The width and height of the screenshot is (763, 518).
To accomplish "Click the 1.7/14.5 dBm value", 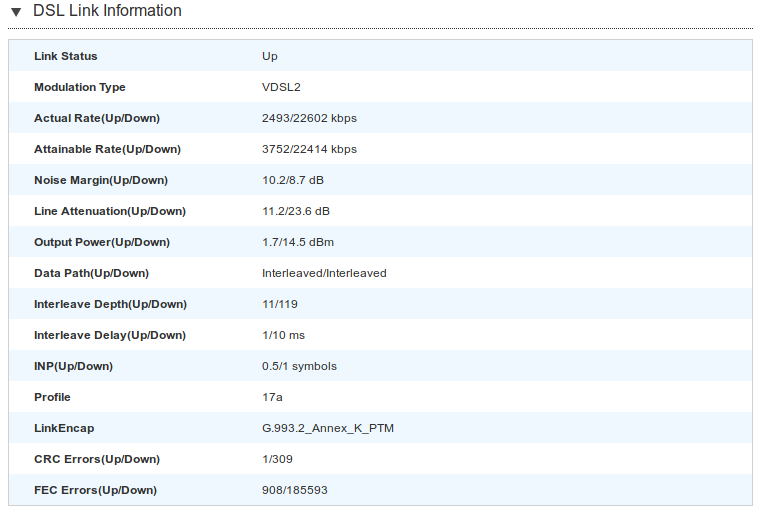I will tap(298, 242).
